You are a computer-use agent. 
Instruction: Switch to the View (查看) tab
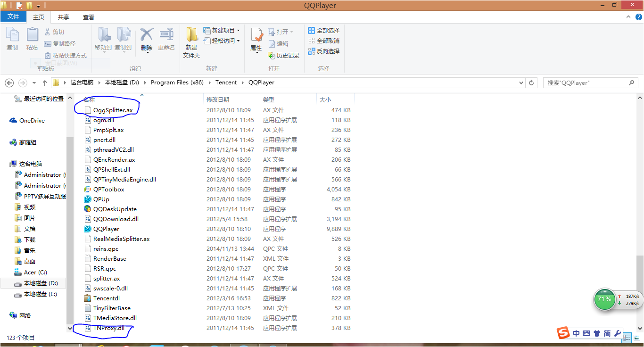point(89,17)
